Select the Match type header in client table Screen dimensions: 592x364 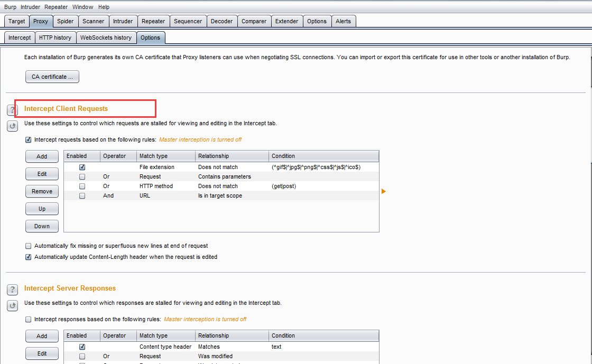click(x=166, y=156)
